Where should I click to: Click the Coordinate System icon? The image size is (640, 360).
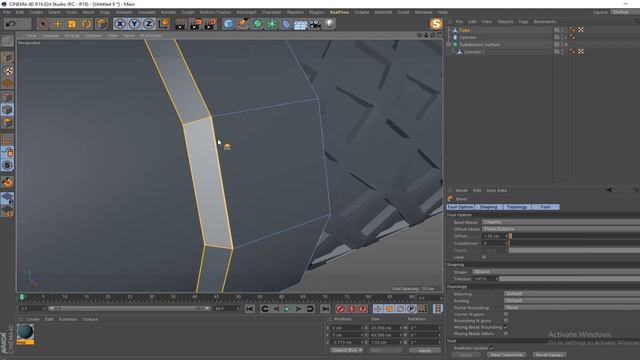(163, 24)
